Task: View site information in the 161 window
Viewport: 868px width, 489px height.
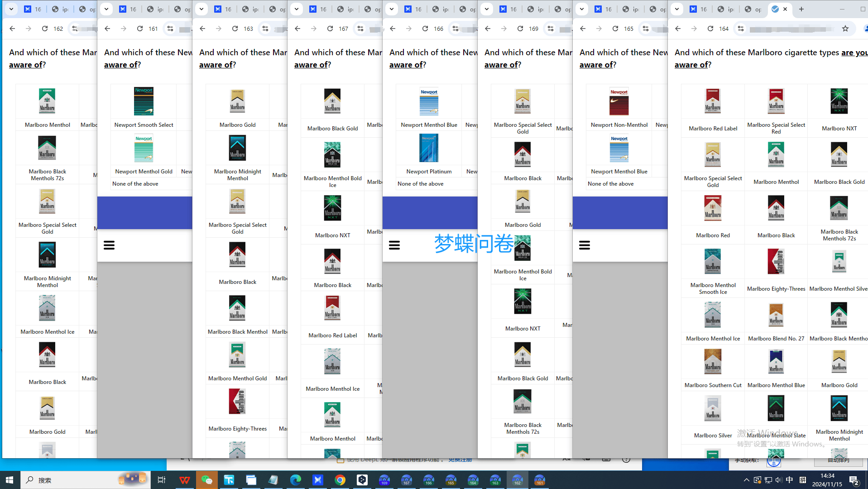Action: 170,29
